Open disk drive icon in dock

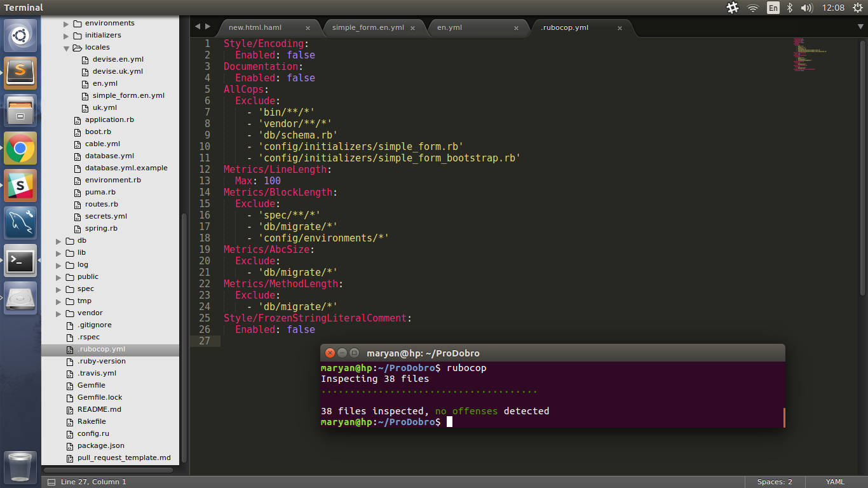click(20, 298)
